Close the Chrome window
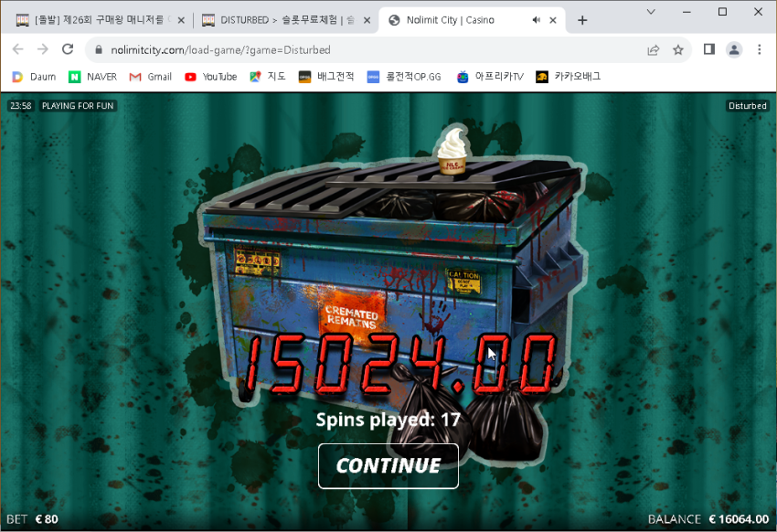This screenshot has width=777, height=532. [758, 11]
